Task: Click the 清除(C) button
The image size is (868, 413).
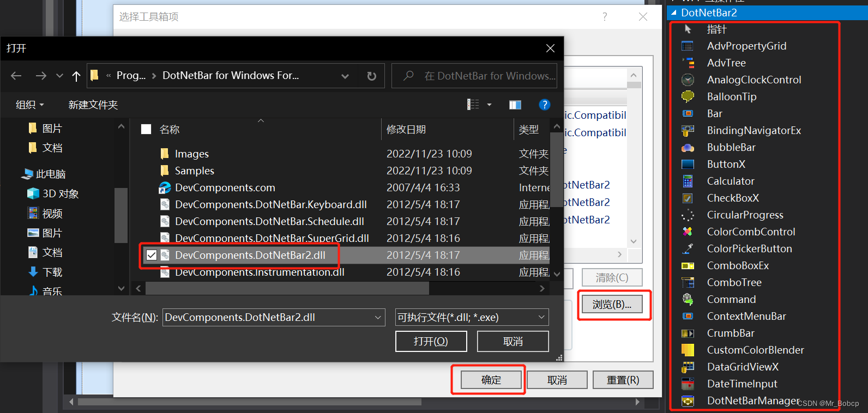Action: pos(612,278)
